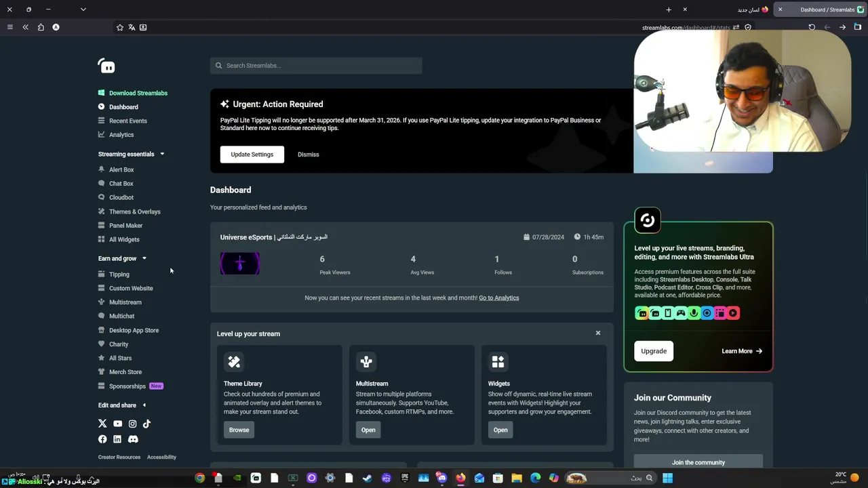Click the Upgrade button for Ultra
Screen dimensions: 868x488
654,351
